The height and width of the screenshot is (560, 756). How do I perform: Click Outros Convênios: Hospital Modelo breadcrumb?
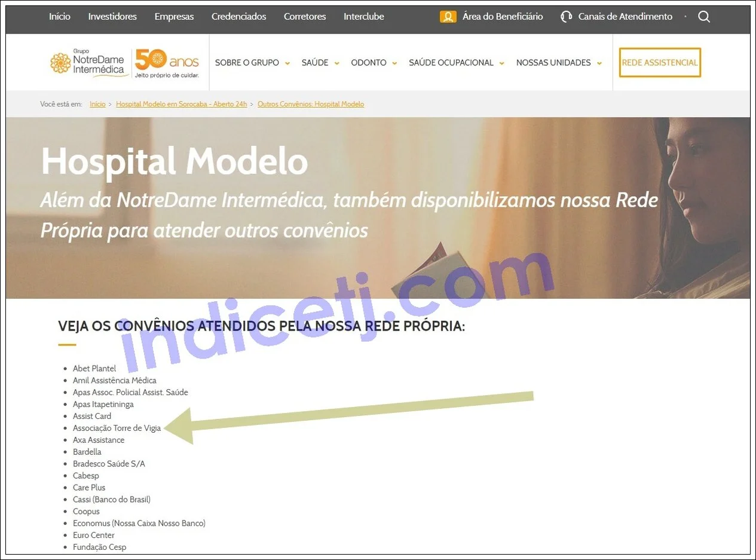[x=311, y=104]
